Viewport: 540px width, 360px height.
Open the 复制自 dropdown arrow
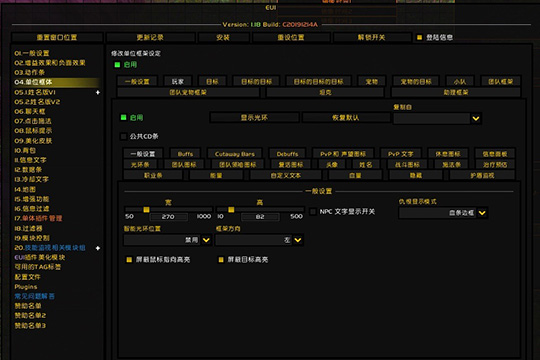pyautogui.click(x=476, y=119)
